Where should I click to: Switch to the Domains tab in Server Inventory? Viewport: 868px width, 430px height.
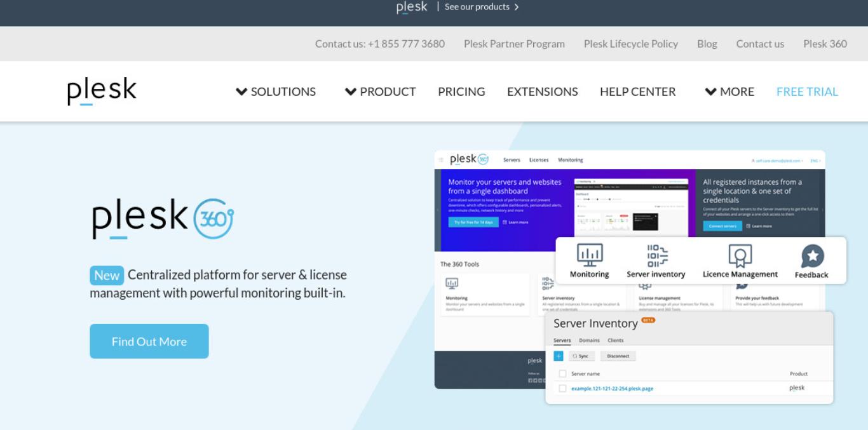(x=589, y=340)
